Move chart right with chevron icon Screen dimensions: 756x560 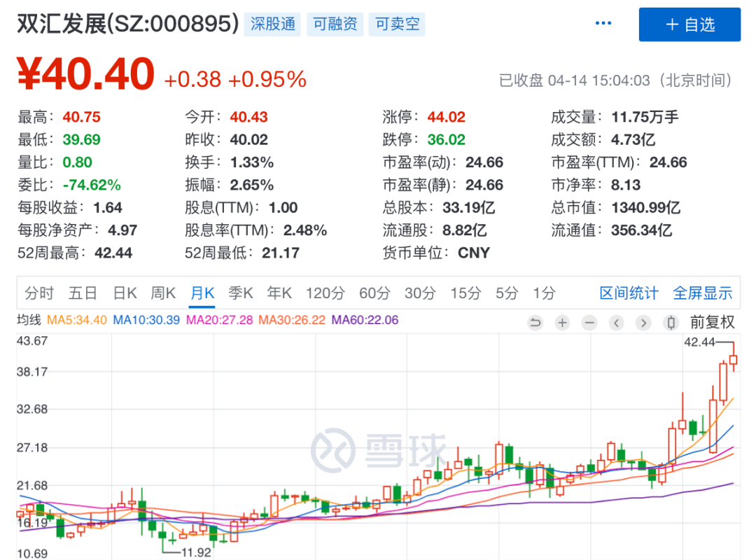click(643, 322)
